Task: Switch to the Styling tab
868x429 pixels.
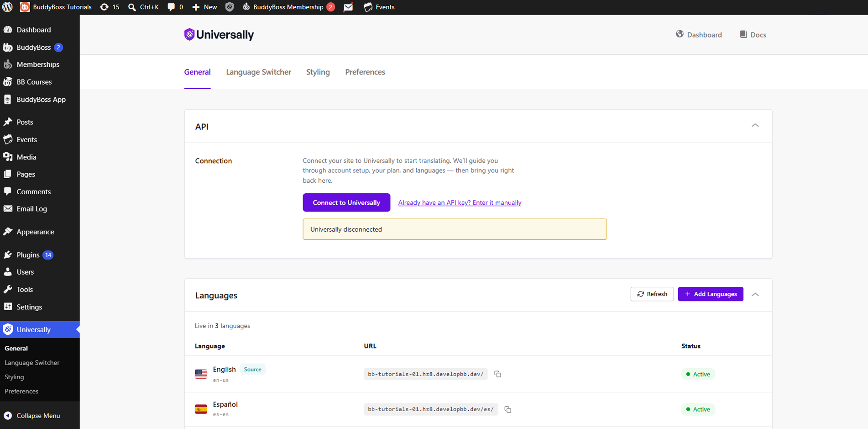Action: coord(318,72)
